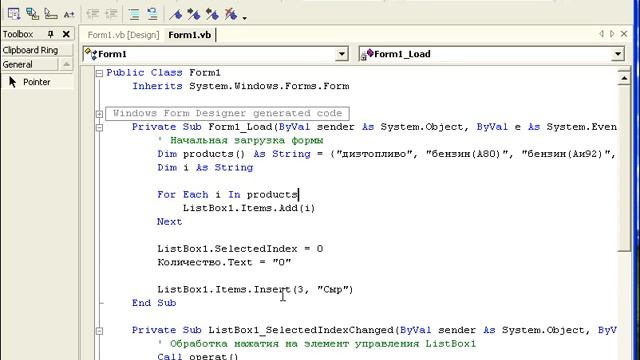Click the 'Количество.Text = "0"' line
640x360 pixels.
point(224,262)
